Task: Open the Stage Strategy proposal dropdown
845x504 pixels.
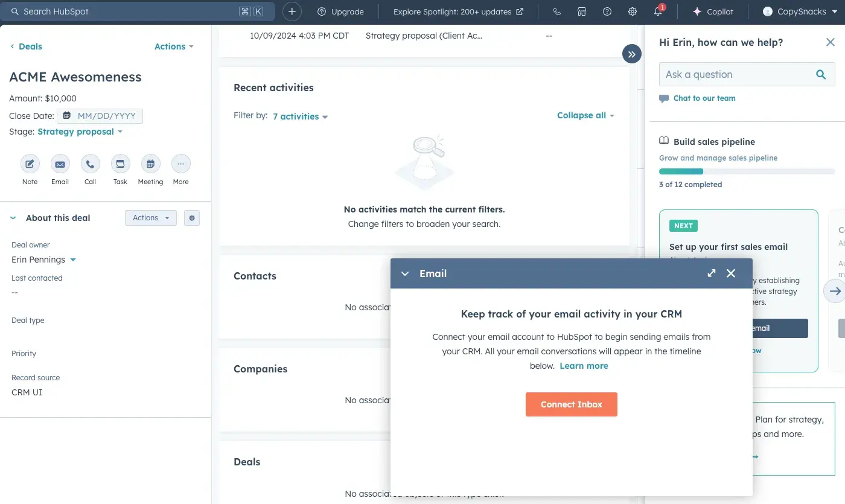Action: 80,132
